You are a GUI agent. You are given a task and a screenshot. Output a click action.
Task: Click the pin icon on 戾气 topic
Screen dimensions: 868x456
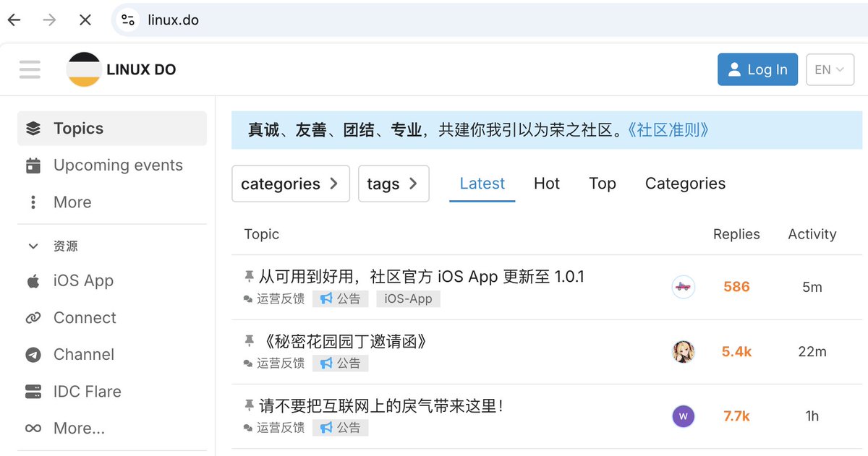[x=250, y=406]
